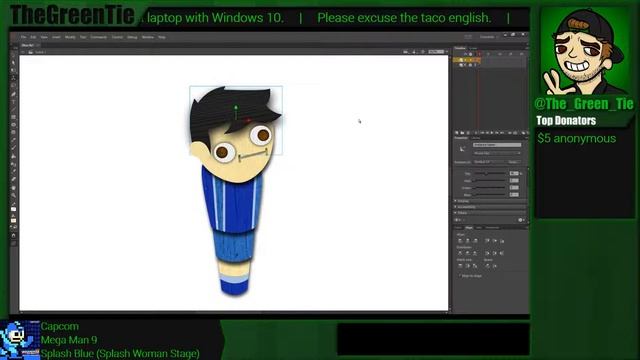Open the stage zoom percentage dropdown
640x360 pixels.
point(438,51)
